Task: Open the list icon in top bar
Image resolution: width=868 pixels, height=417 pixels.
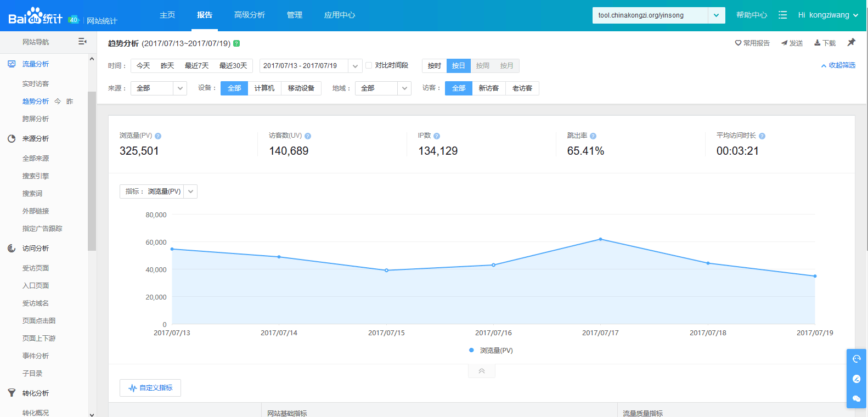Action: point(782,15)
